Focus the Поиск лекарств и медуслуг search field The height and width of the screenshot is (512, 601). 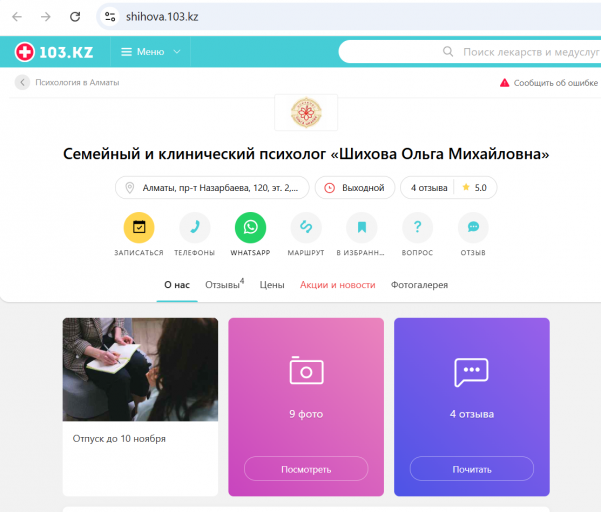(470, 52)
